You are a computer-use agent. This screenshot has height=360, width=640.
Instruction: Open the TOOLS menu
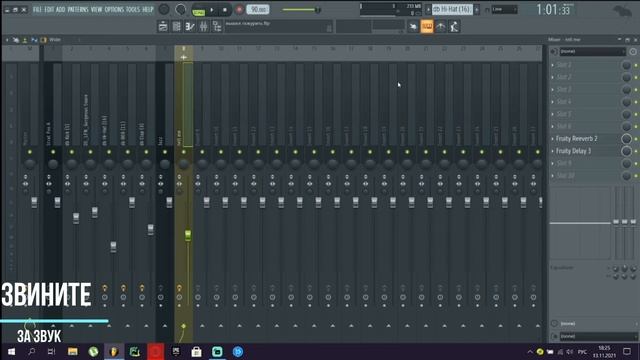pos(133,9)
